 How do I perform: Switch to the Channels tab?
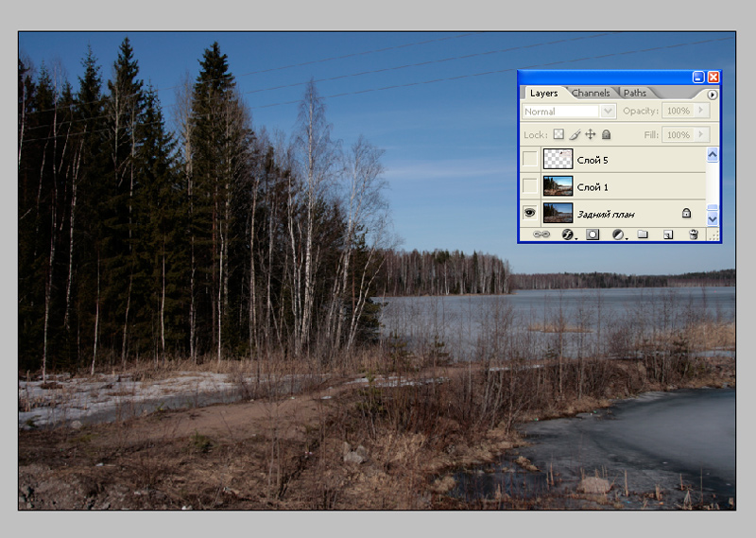(591, 93)
